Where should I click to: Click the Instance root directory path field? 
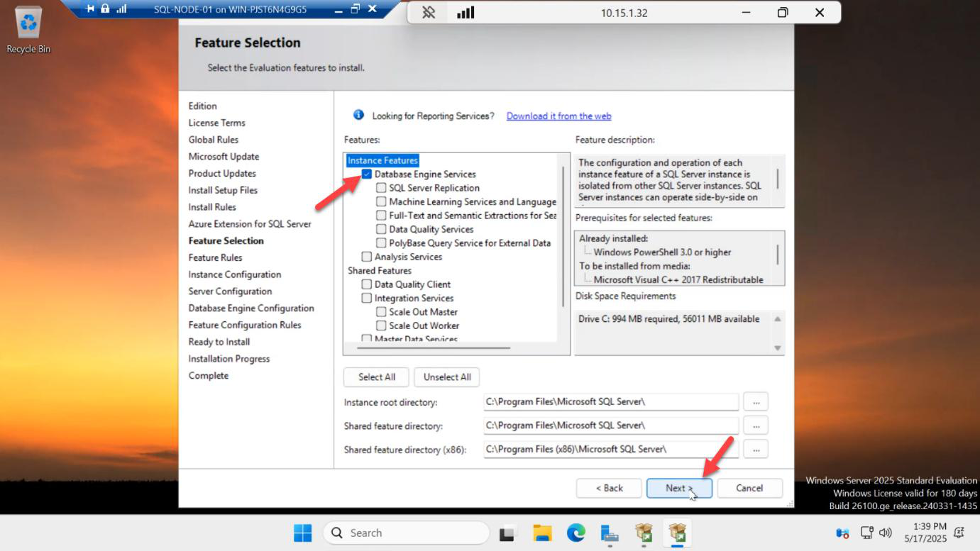[611, 402]
